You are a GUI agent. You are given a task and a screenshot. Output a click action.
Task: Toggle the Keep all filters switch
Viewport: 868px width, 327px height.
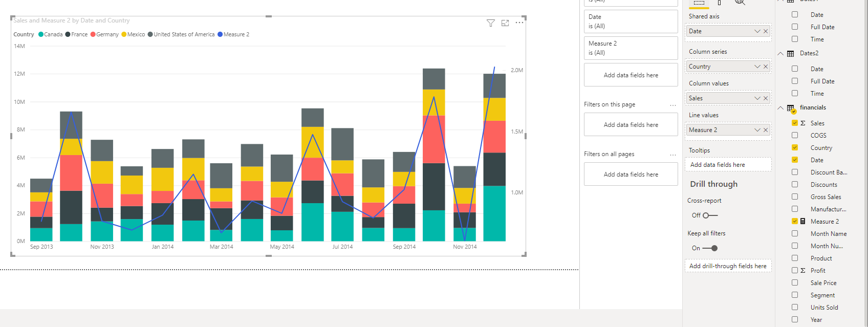(710, 248)
